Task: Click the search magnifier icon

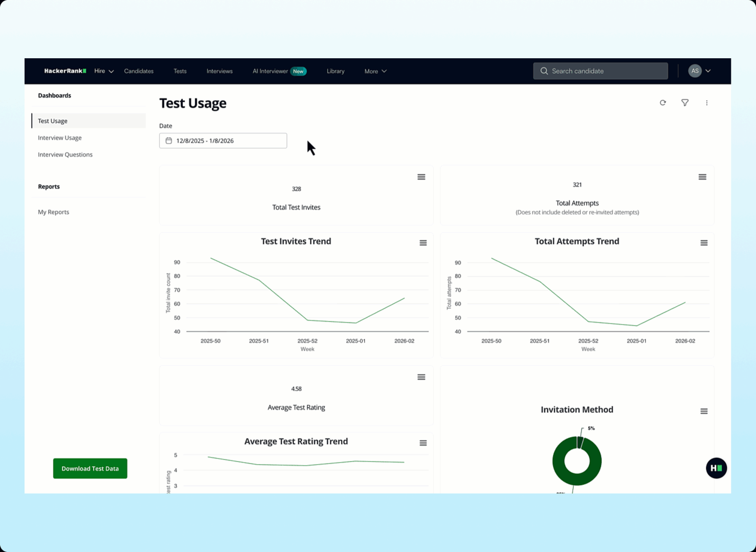Action: 544,71
